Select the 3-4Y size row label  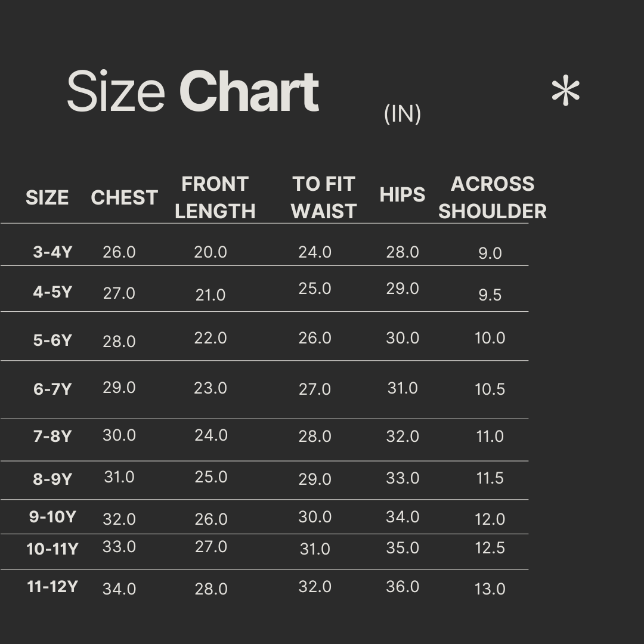tap(52, 252)
